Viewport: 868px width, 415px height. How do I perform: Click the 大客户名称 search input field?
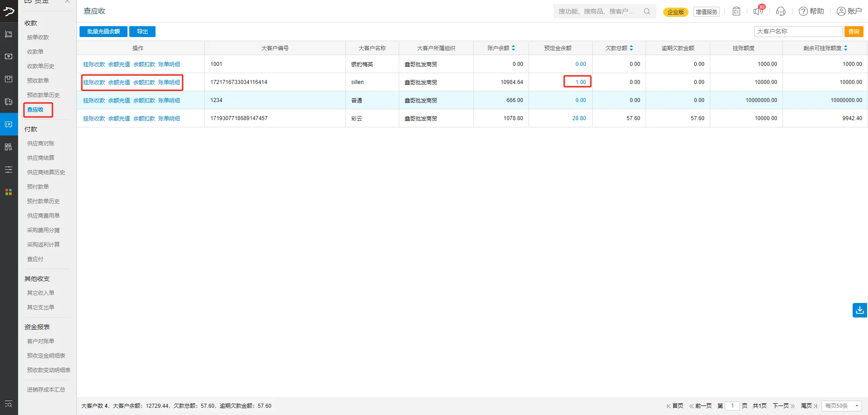click(x=797, y=32)
